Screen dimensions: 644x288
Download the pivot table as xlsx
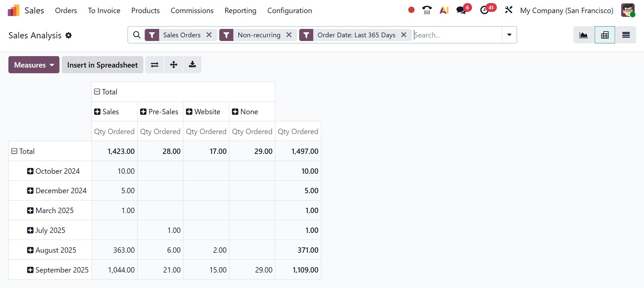192,65
